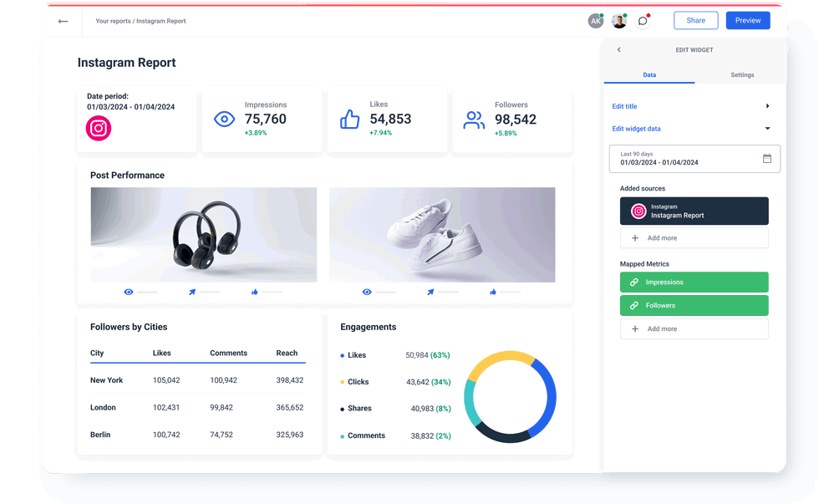
Task: Open the calendar icon in the date field
Action: click(x=767, y=158)
